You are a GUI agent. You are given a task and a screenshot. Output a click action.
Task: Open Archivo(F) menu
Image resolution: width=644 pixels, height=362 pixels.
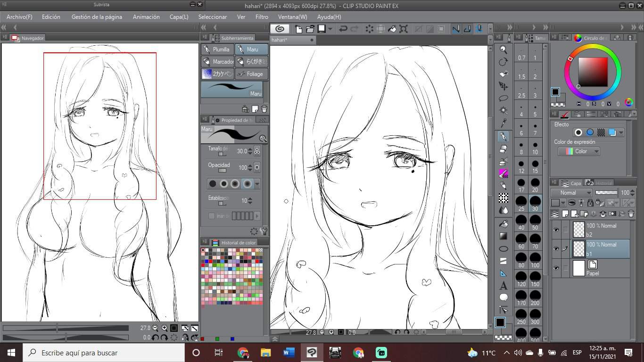pyautogui.click(x=19, y=16)
